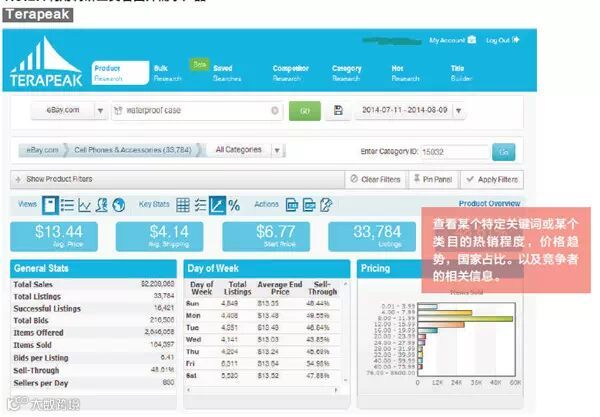Click the Sellers per Day row
600x417 pixels.
click(94, 383)
